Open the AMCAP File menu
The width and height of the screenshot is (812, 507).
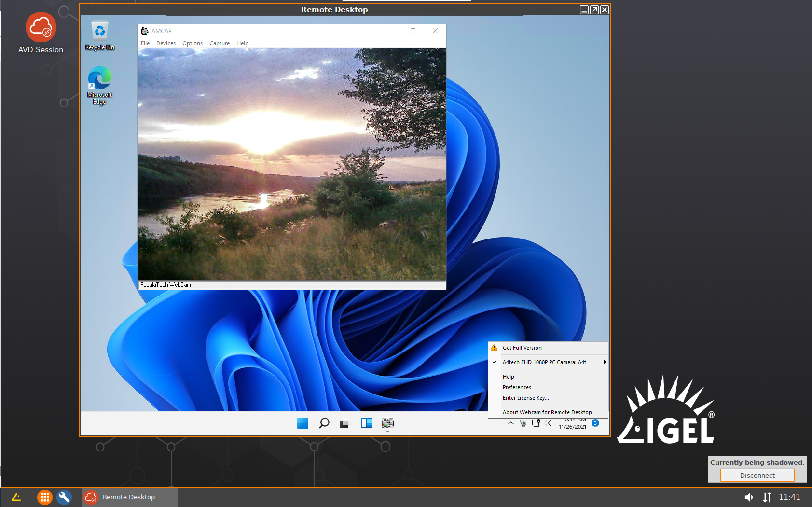pyautogui.click(x=145, y=43)
